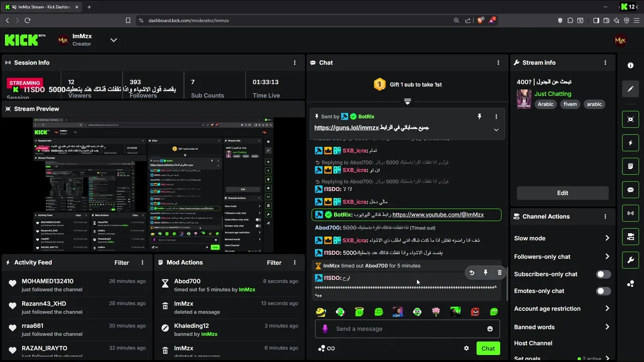Unpin the BotRix pinned message
The width and height of the screenshot is (644, 362).
(x=479, y=116)
